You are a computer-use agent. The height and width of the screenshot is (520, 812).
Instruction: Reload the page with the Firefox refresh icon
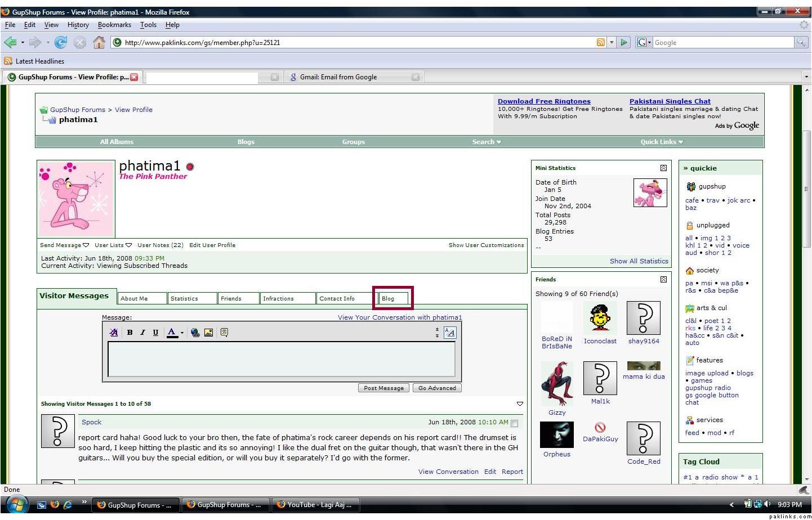[x=61, y=42]
